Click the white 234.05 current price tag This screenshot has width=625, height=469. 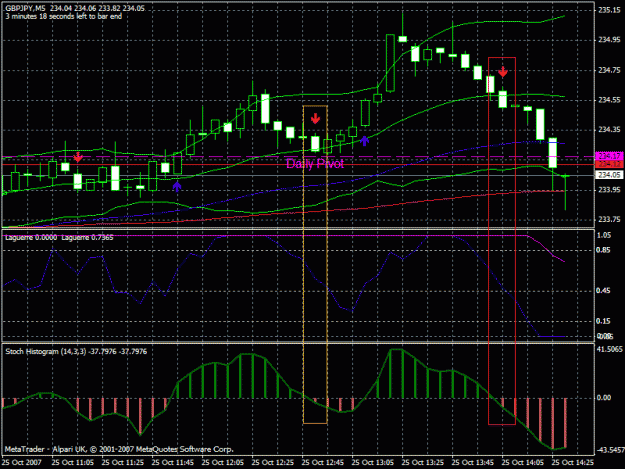pyautogui.click(x=609, y=175)
